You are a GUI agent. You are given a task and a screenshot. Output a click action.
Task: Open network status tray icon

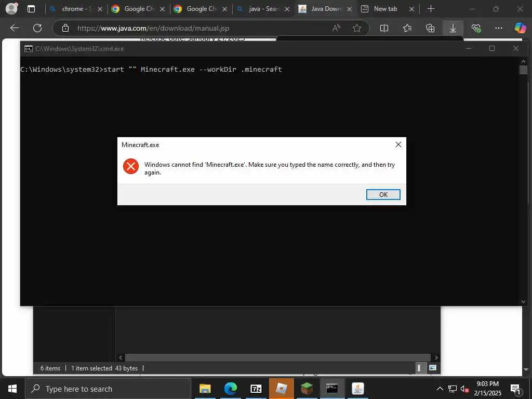453,389
